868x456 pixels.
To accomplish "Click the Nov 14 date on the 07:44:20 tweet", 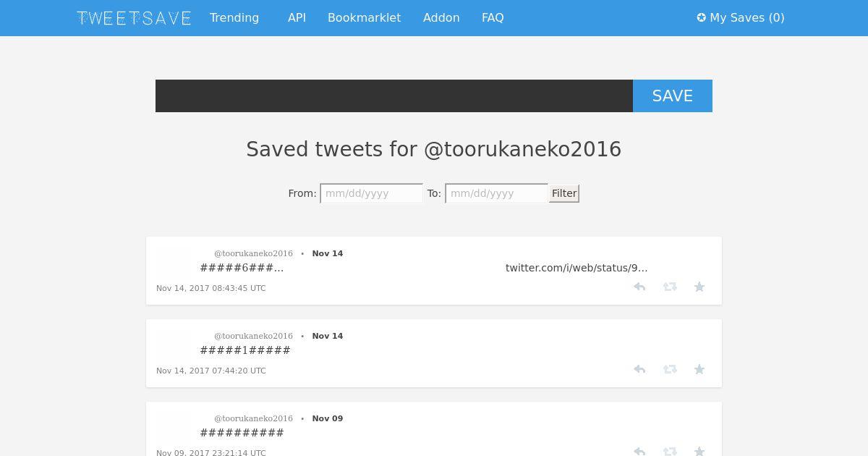I will coord(328,336).
